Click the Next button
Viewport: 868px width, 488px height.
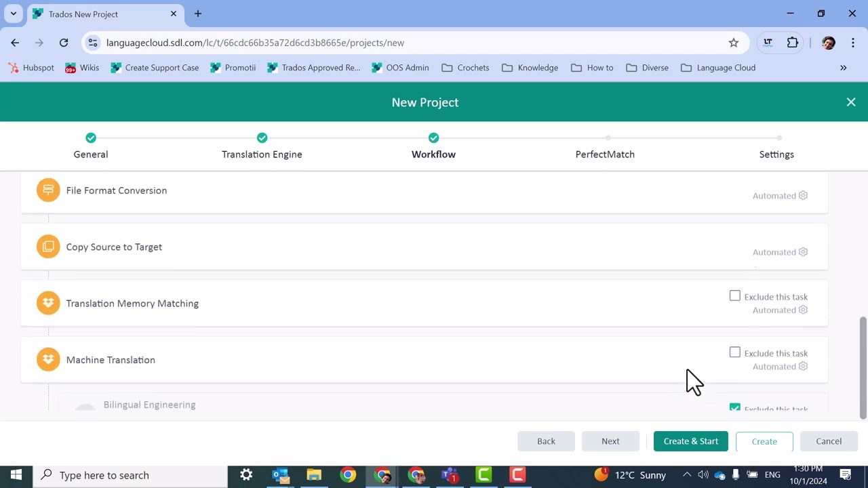coord(610,441)
